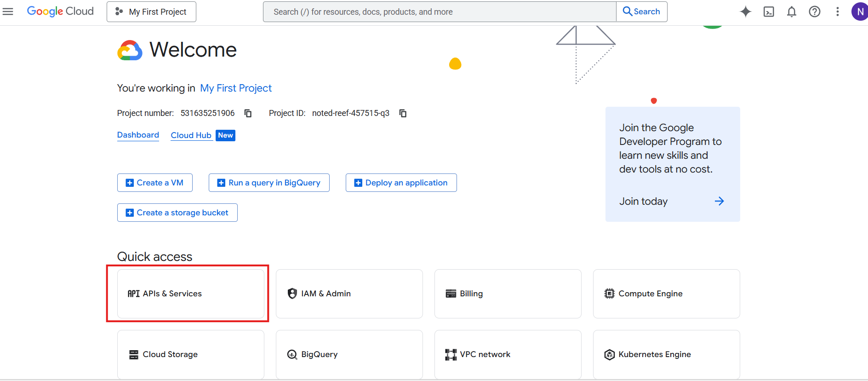Focus the resource search input field
Image resolution: width=868 pixels, height=381 pixels.
(x=439, y=12)
